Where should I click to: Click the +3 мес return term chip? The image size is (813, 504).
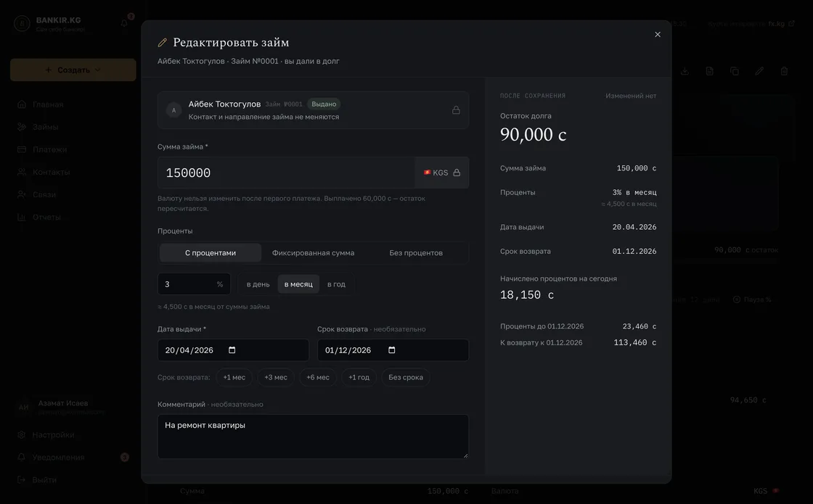point(276,377)
